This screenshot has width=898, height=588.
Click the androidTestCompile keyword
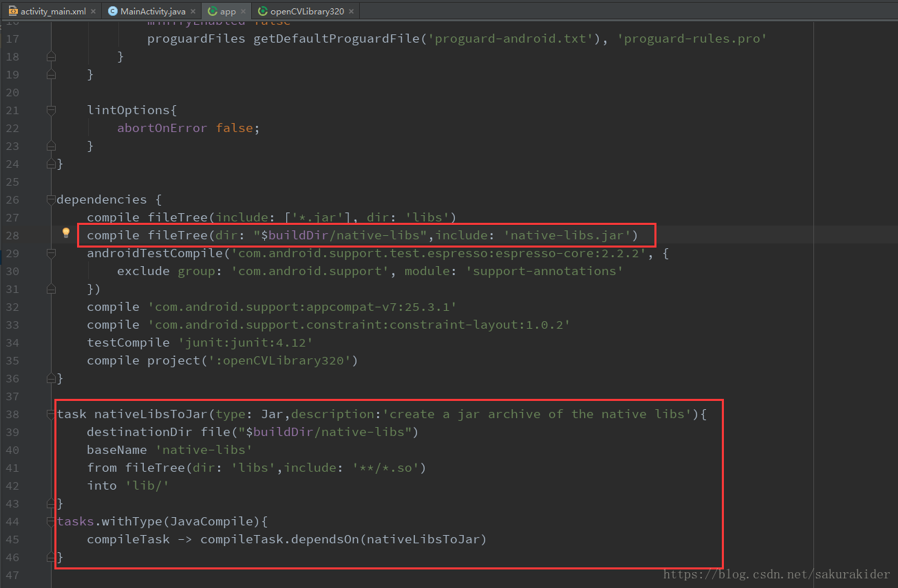click(155, 253)
